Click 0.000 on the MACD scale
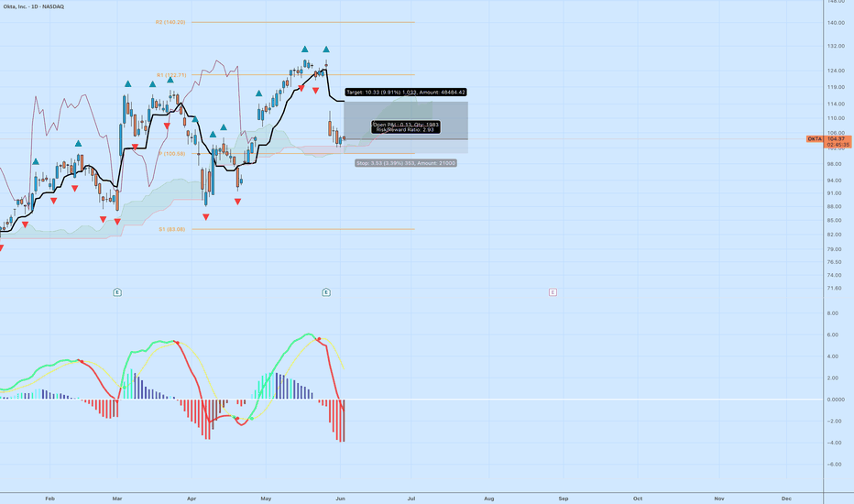This screenshot has width=854, height=504. click(x=836, y=400)
